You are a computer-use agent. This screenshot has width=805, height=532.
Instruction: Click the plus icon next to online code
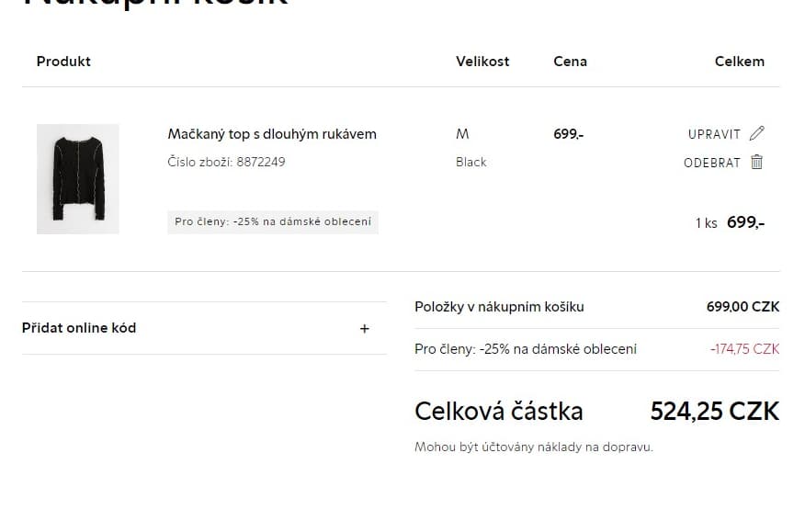pyautogui.click(x=364, y=328)
